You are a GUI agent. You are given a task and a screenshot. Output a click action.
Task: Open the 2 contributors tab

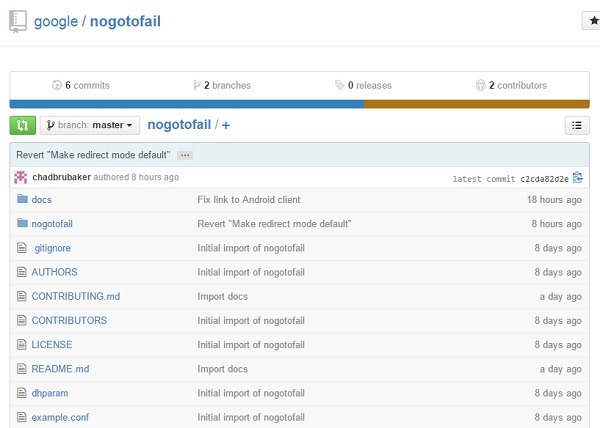511,85
